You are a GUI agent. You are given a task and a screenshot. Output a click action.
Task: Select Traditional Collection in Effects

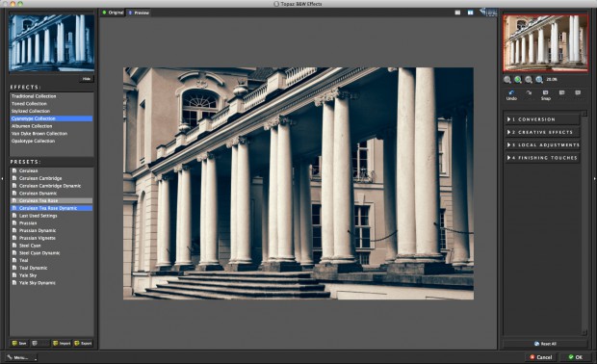click(x=51, y=96)
